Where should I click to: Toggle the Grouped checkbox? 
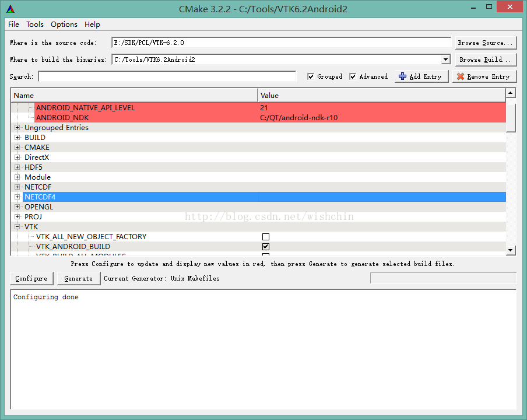click(311, 76)
